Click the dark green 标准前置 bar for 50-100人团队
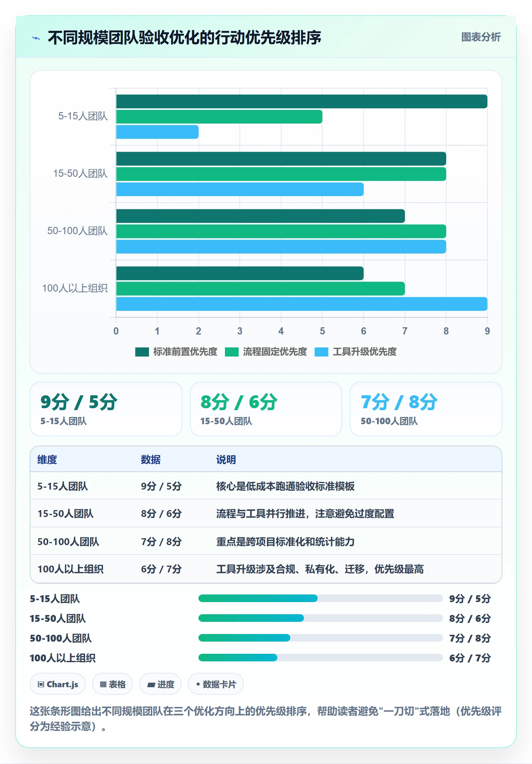Image resolution: width=532 pixels, height=764 pixels. [261, 216]
